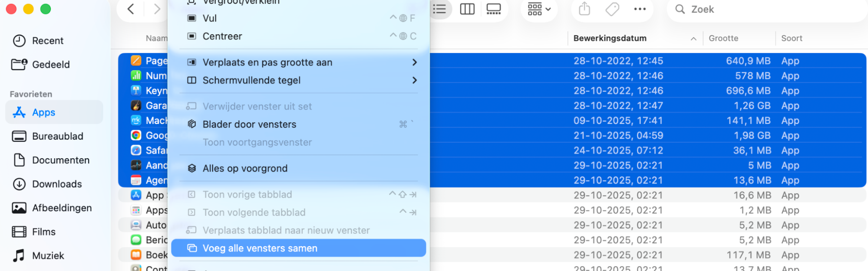Viewport: 868px width, 271px height.
Task: Select row dated 21-10-2025, 04:59
Action: pyautogui.click(x=492, y=135)
